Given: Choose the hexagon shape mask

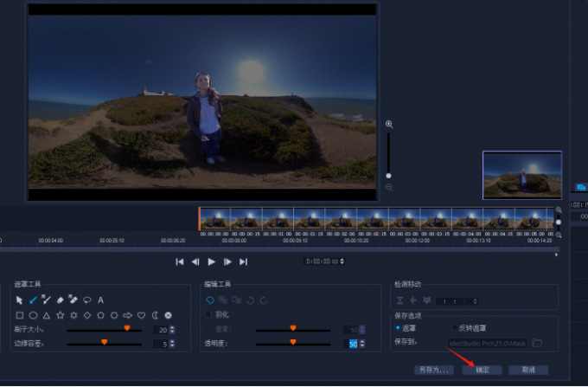Looking at the screenshot, I should click(114, 315).
